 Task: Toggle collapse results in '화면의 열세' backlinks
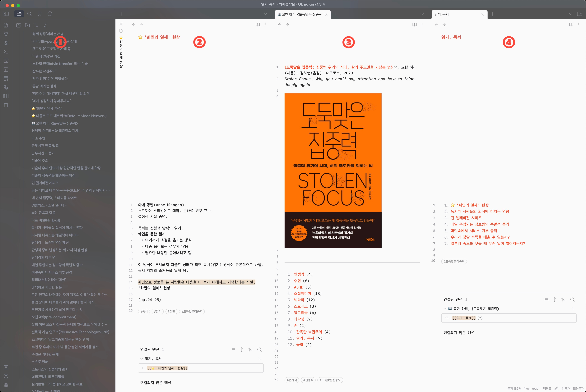[x=233, y=349]
